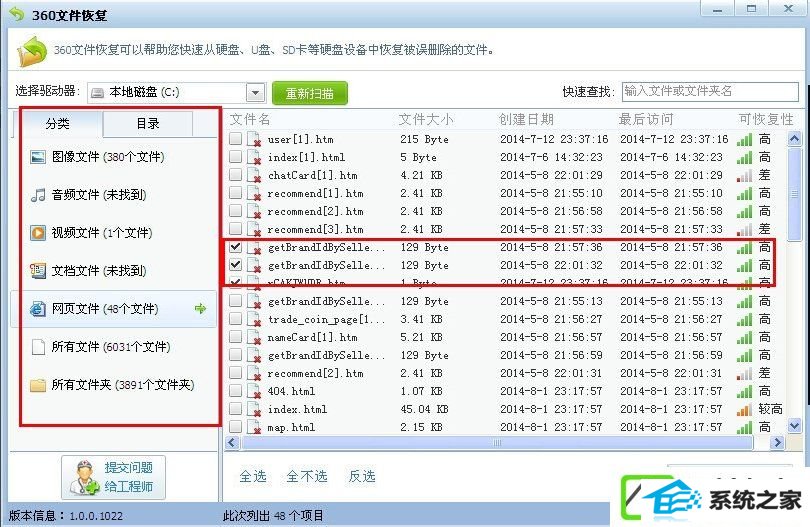Image resolution: width=810 pixels, height=527 pixels.
Task: Check the box for 404.html
Action: tap(236, 391)
